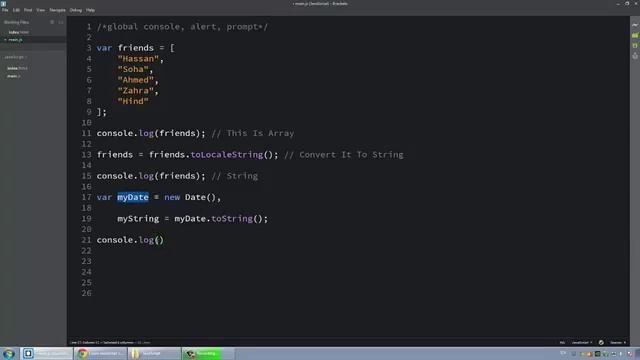The width and height of the screenshot is (640, 360).
Task: Click the "This Is Array" comment
Action: click(x=253, y=133)
